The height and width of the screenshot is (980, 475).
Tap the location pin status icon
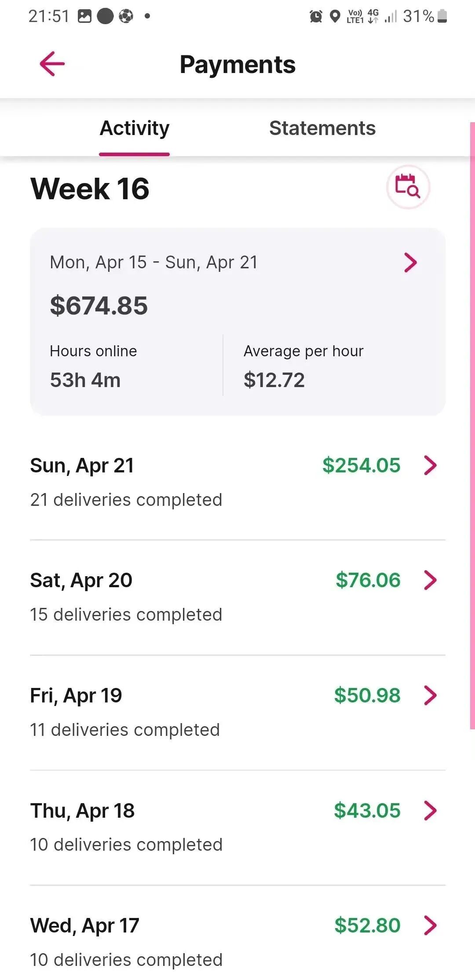click(335, 17)
